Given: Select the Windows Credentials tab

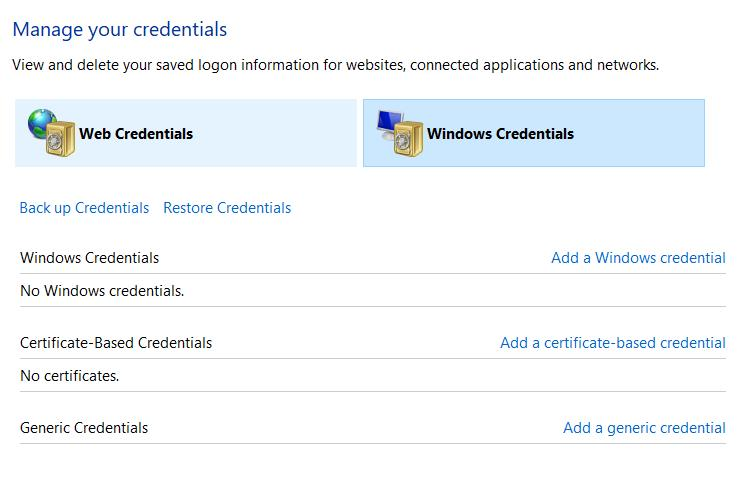Looking at the screenshot, I should tap(534, 133).
